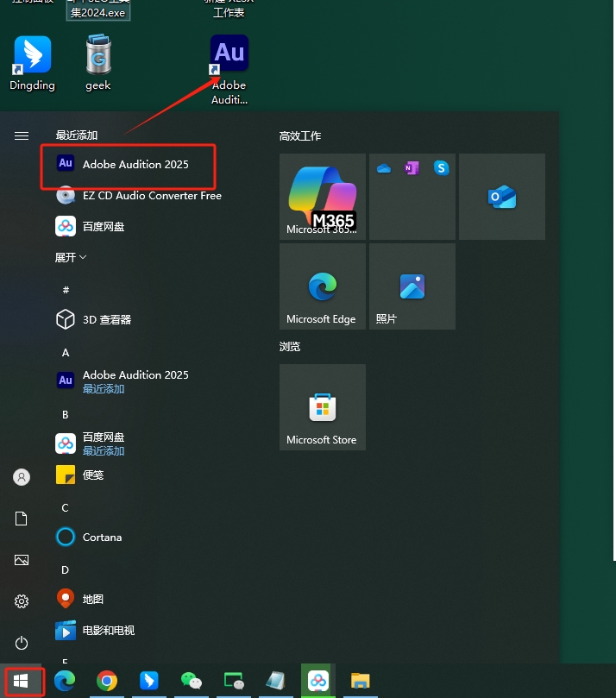Open the Settings gear icon
616x698 pixels.
pos(22,601)
